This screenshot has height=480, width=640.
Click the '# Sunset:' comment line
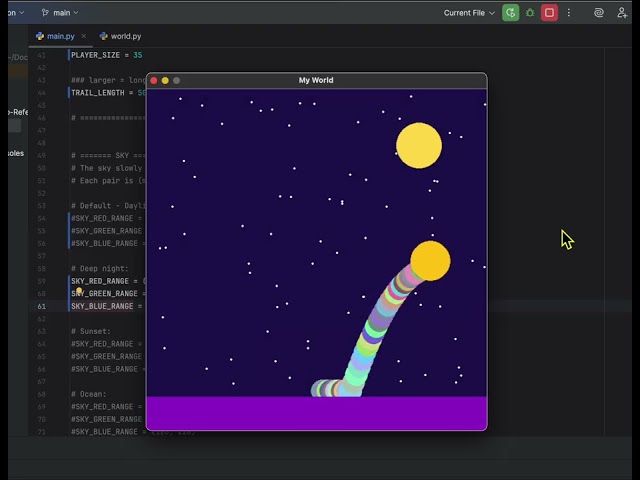[x=91, y=331]
